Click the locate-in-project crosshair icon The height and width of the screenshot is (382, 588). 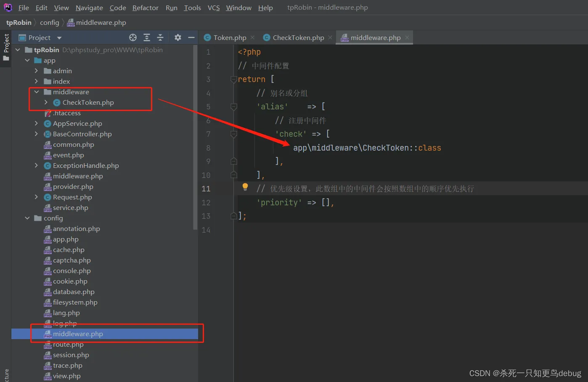pos(133,37)
